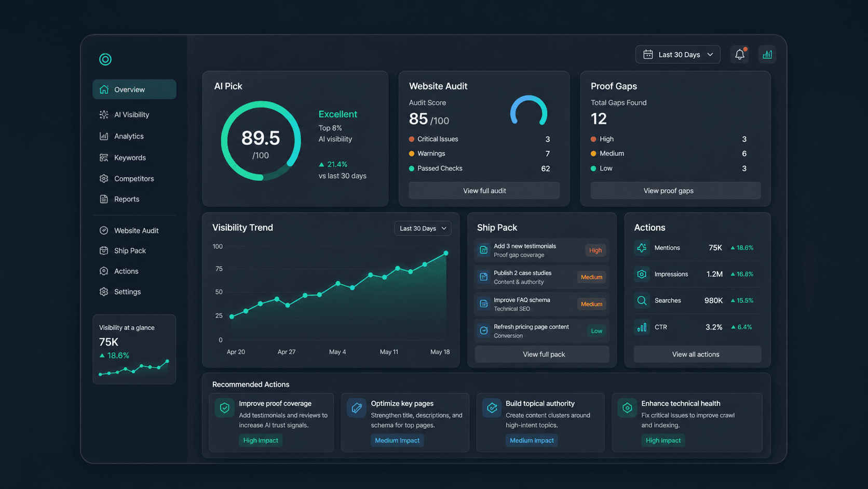
Task: Click the Keywords icon in sidebar
Action: [x=104, y=157]
